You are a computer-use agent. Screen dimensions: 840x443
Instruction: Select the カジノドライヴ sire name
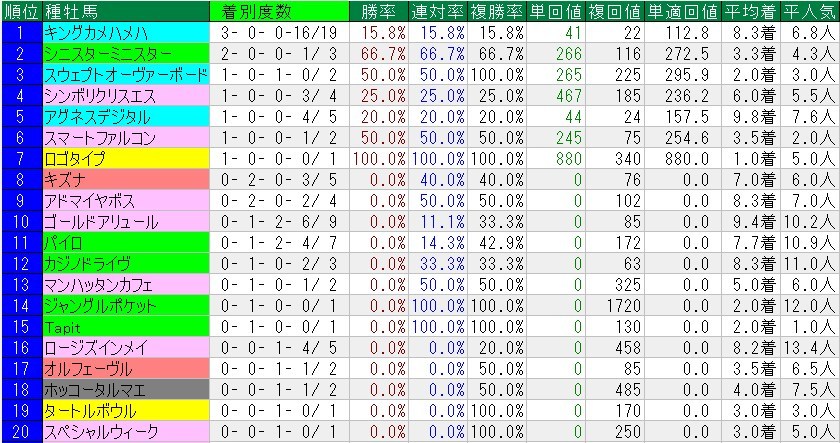[x=126, y=264]
